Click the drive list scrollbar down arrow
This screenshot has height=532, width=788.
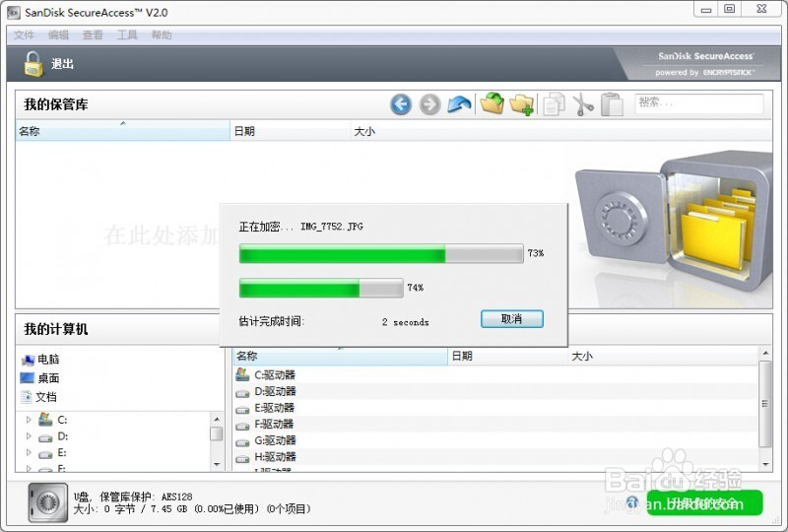pos(765,464)
